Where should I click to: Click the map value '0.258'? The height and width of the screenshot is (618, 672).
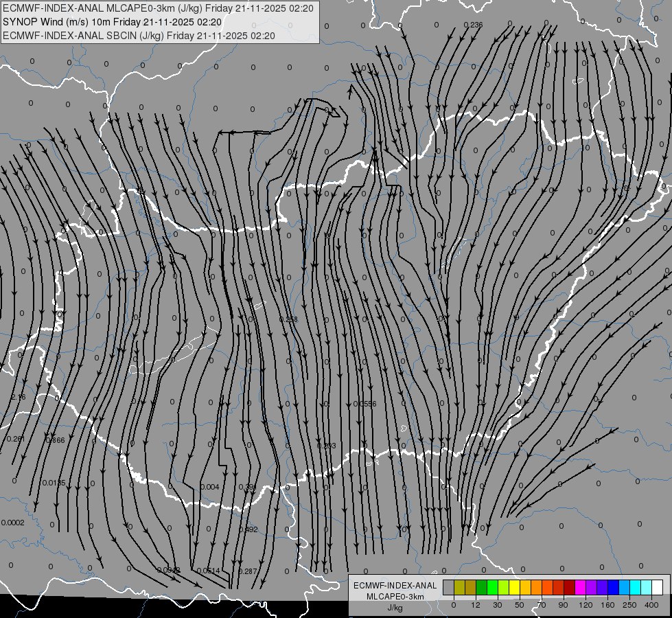pos(288,319)
